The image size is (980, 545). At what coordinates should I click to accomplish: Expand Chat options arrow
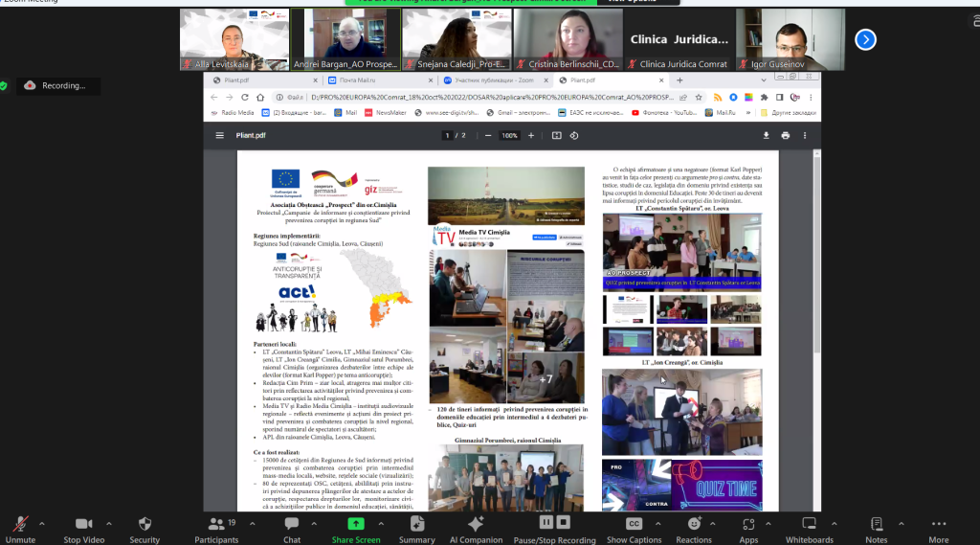314,524
